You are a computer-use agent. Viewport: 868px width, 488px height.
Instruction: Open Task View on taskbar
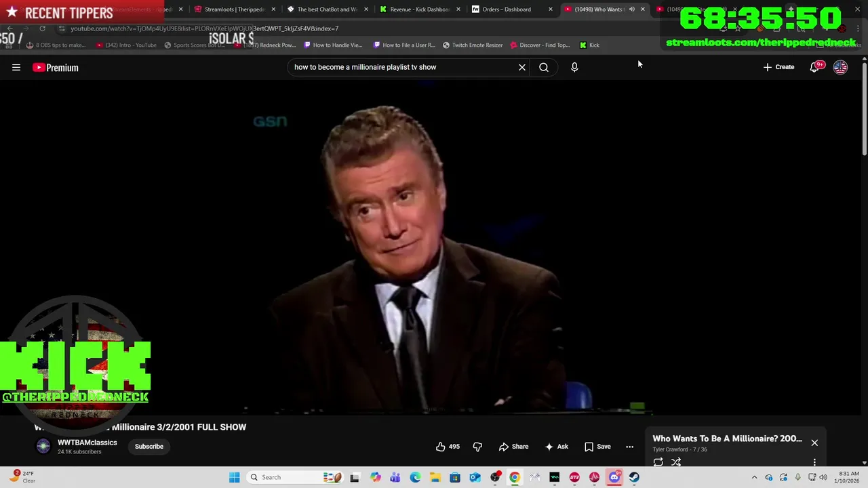pyautogui.click(x=354, y=477)
